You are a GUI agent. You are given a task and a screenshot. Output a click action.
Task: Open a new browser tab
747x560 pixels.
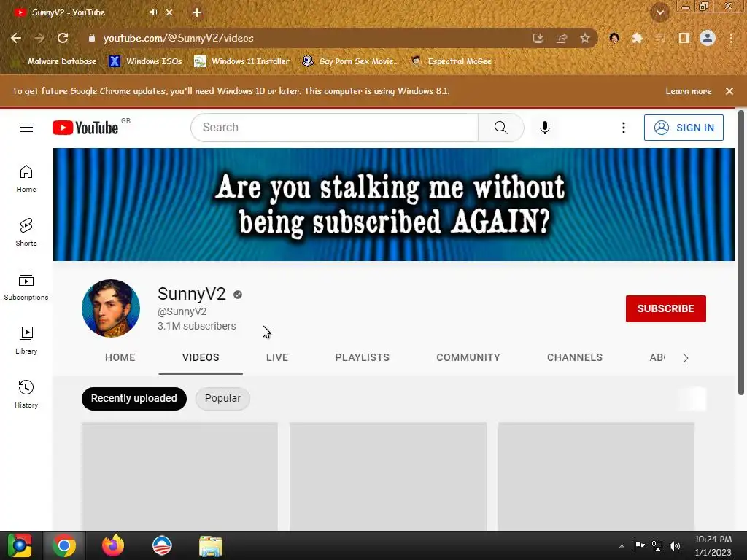197,12
